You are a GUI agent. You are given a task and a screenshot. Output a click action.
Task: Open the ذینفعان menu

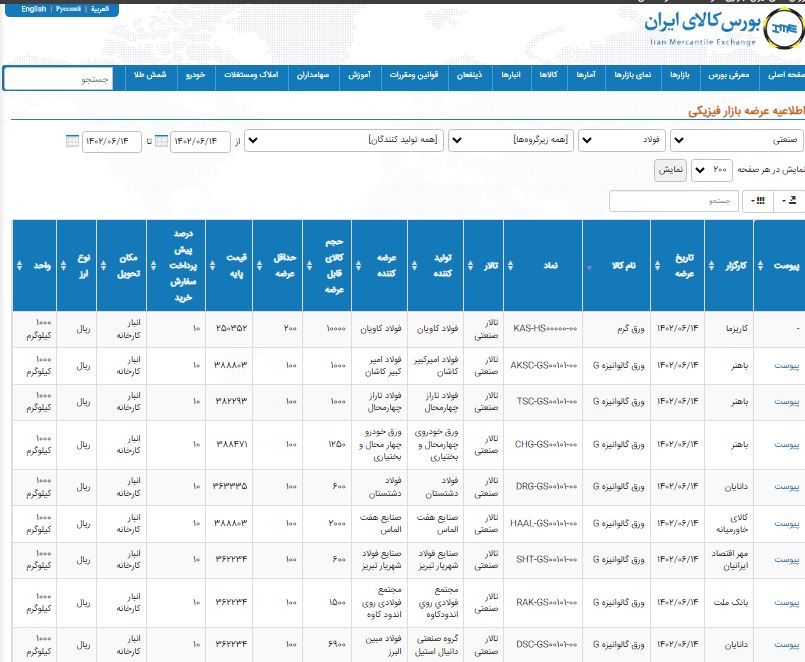[x=470, y=75]
